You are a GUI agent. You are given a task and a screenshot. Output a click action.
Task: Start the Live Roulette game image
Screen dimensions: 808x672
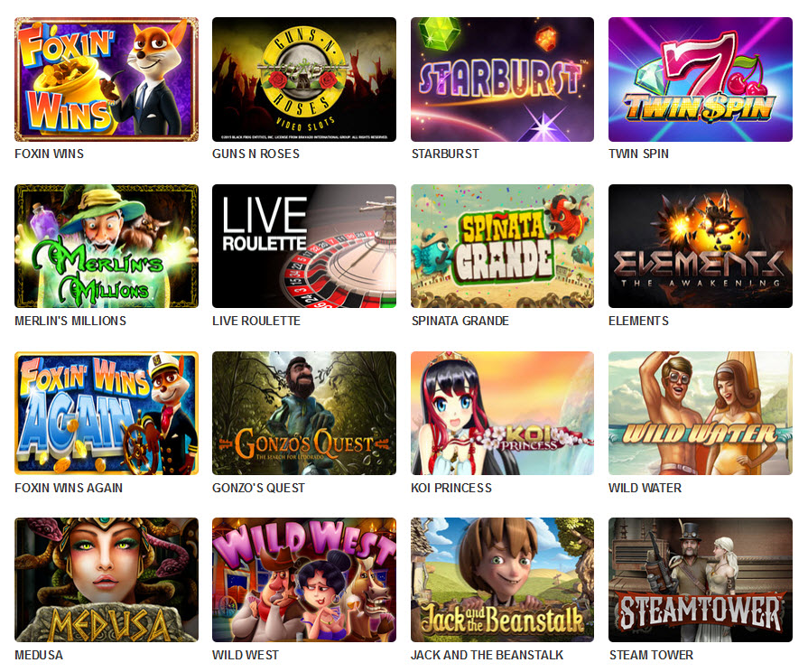304,246
